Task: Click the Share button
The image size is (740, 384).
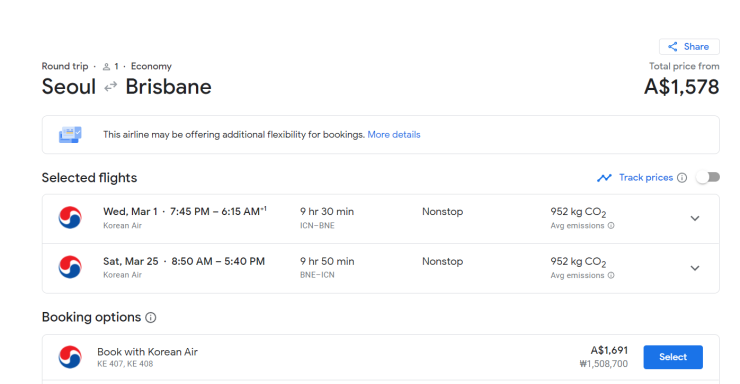Action: coord(689,47)
